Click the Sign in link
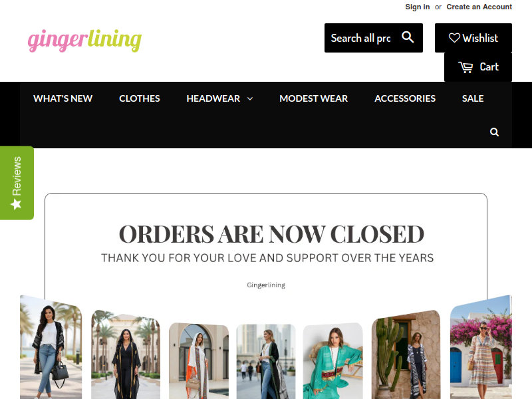 (x=418, y=7)
